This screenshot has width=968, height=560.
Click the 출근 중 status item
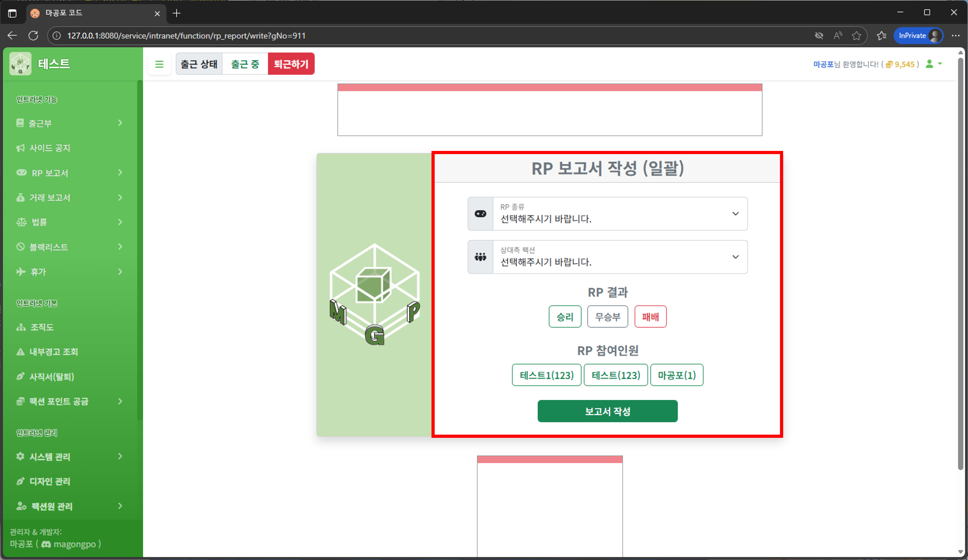click(245, 64)
